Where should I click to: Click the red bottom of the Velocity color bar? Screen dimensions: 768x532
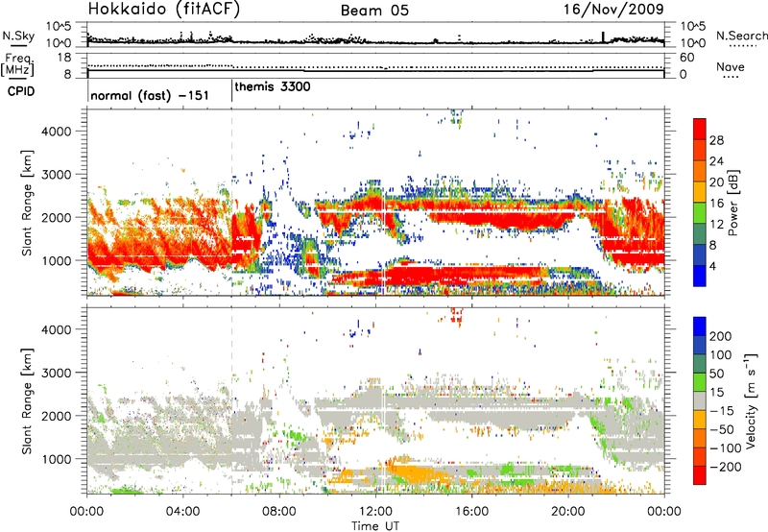(x=700, y=475)
